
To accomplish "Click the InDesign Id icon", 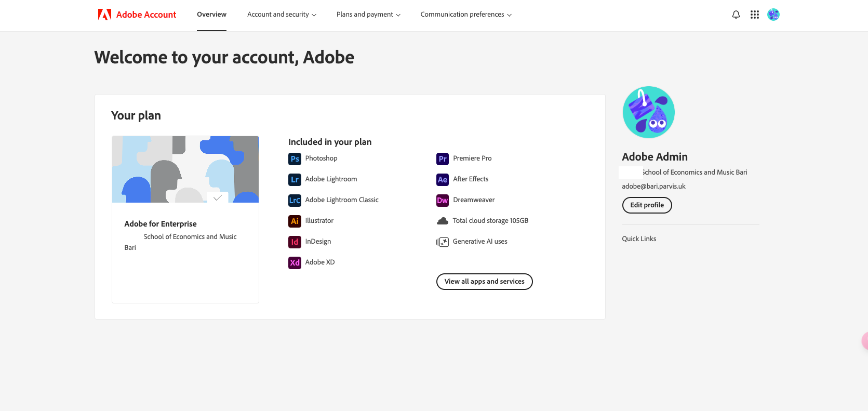I will [295, 242].
